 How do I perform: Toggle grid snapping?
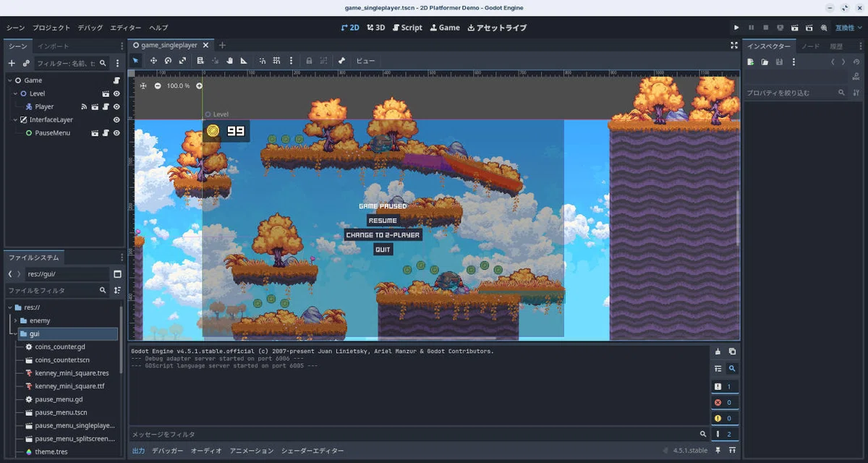coord(277,61)
